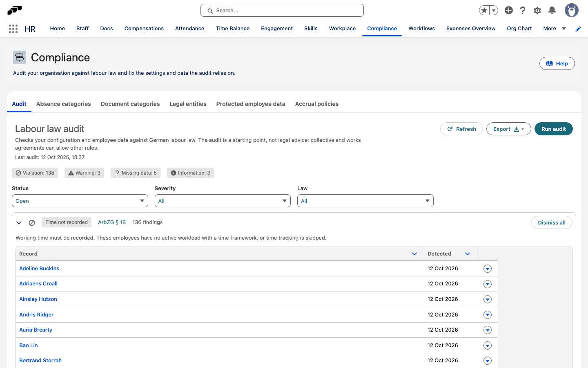Viewport: 588px width, 368px height.
Task: Open the Export dropdown button
Action: [x=508, y=129]
